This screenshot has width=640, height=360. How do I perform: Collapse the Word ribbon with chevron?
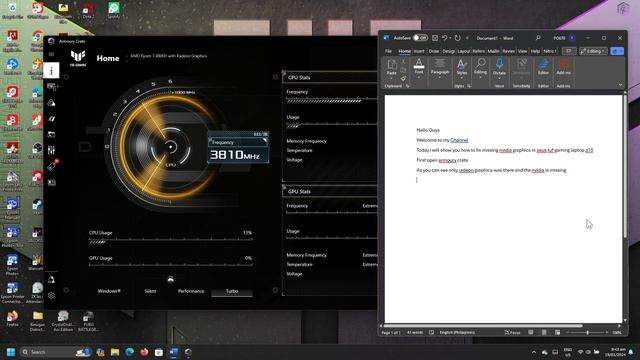tap(620, 85)
